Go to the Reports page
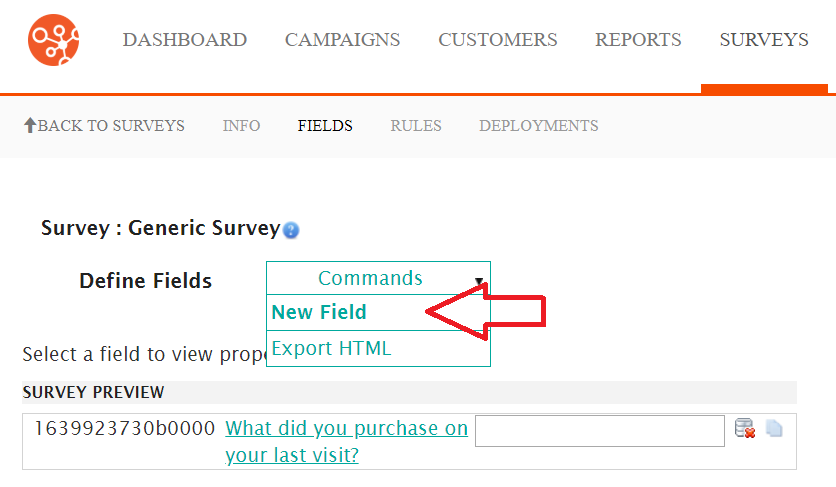This screenshot has width=836, height=487. click(x=638, y=39)
